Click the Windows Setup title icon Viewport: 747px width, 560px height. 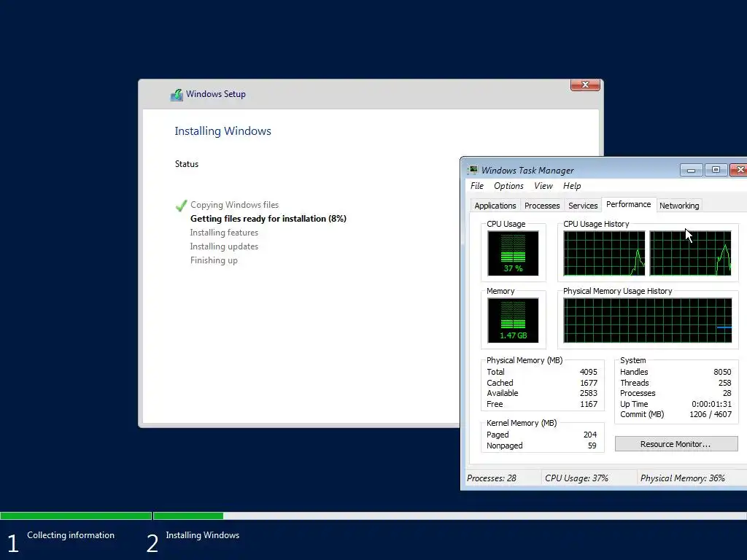[x=177, y=94]
